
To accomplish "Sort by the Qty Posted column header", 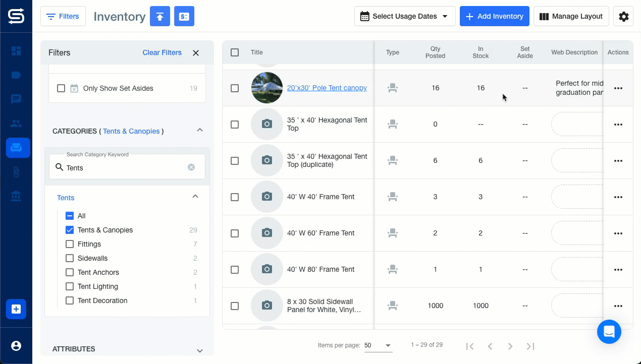I will click(435, 52).
